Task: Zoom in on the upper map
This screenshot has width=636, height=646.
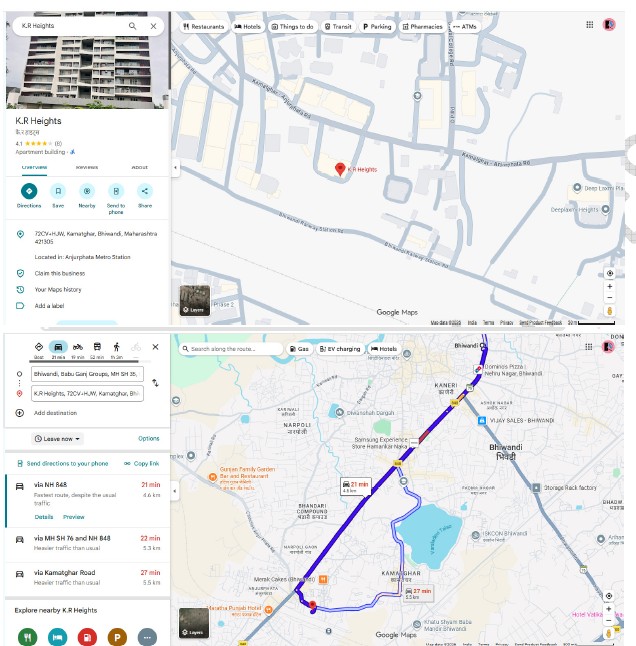Action: coord(610,286)
